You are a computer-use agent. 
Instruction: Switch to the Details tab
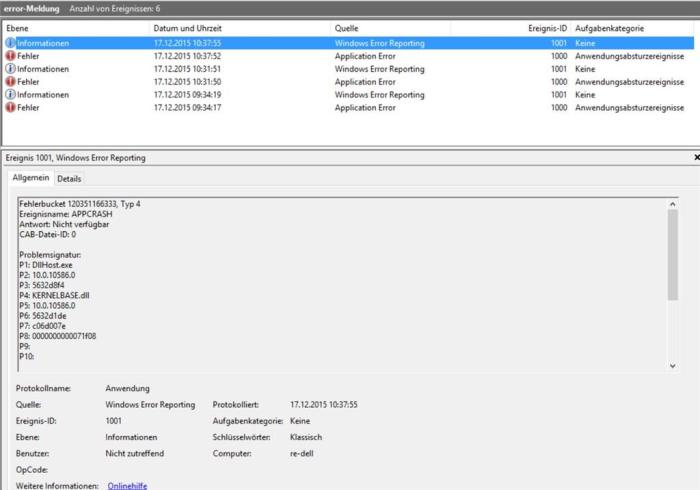pyautogui.click(x=69, y=179)
